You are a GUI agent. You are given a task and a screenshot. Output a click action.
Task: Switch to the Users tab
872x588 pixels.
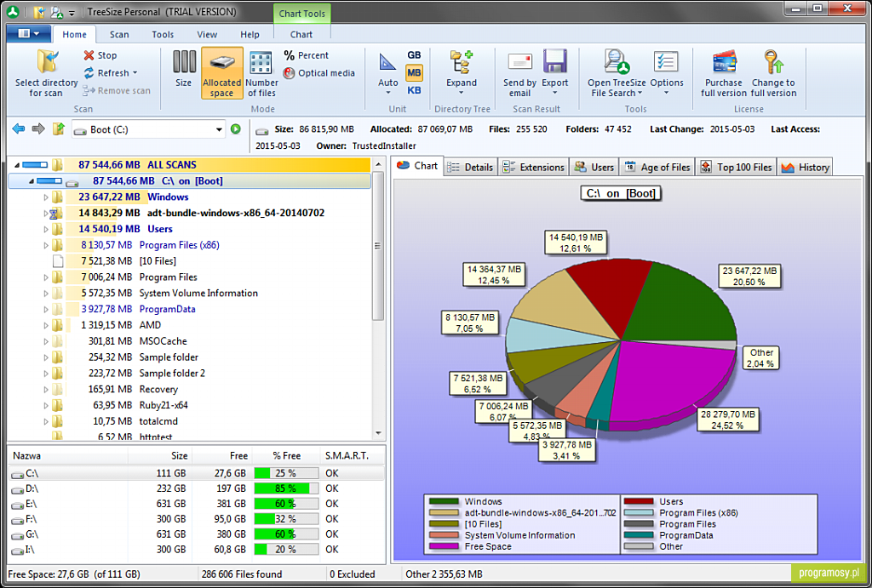pyautogui.click(x=594, y=168)
